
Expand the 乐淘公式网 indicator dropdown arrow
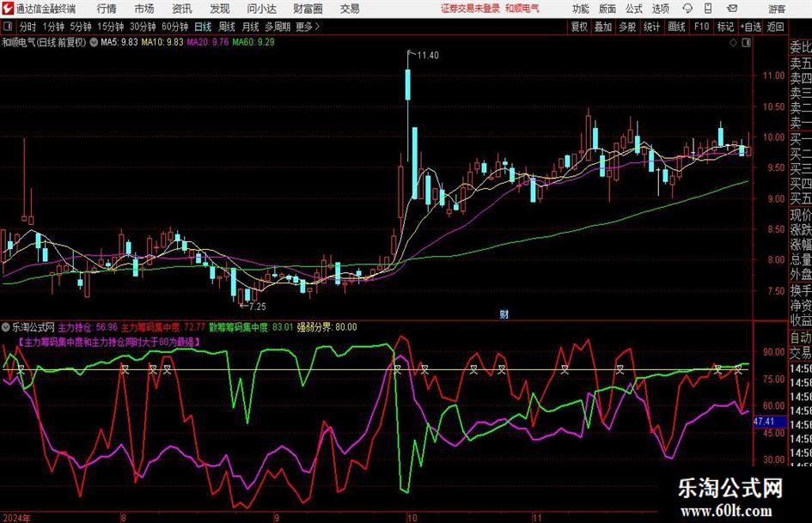(6, 327)
